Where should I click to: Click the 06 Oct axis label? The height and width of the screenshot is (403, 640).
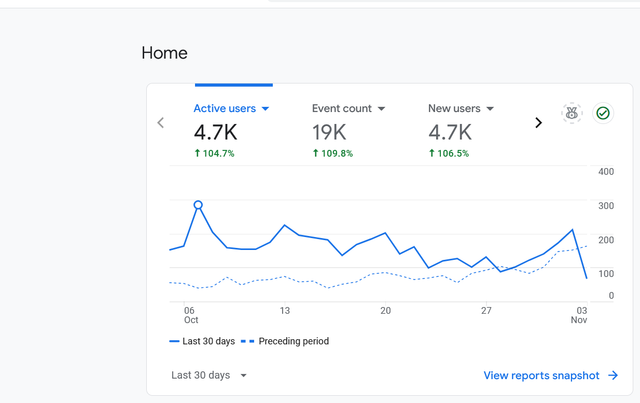(191, 315)
